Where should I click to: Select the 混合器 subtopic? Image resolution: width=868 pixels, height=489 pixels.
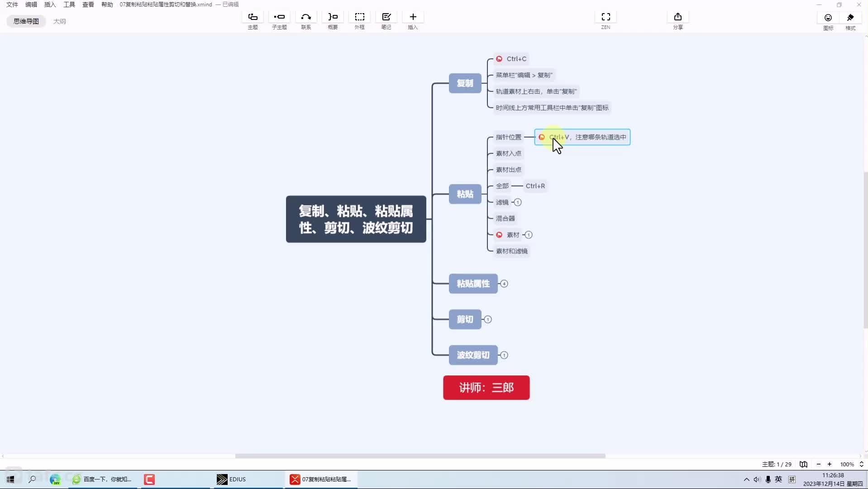pos(505,219)
